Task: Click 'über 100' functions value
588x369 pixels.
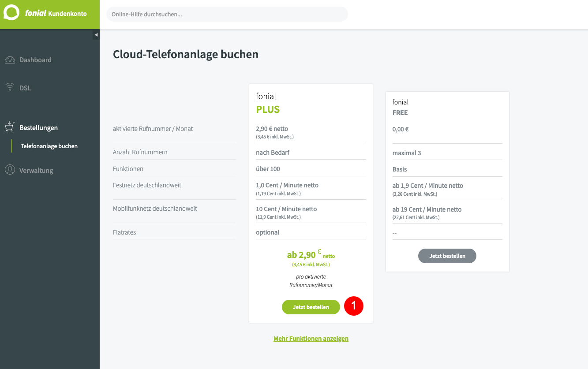Action: tap(268, 169)
